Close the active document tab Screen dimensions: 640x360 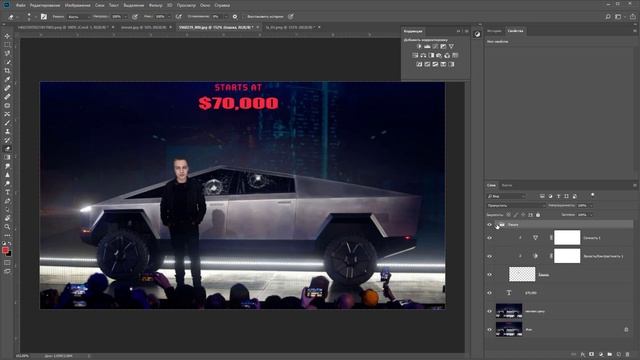(x=258, y=27)
